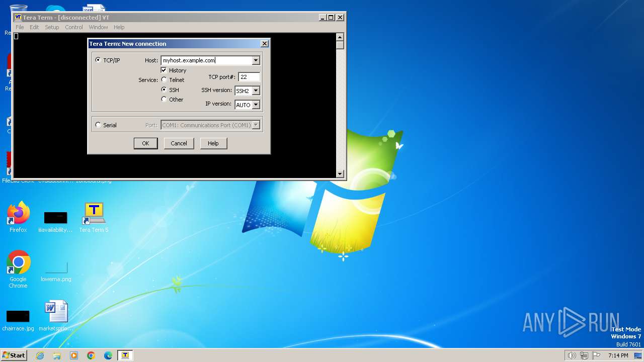The height and width of the screenshot is (362, 644).
Task: Maximize the Tera Term window
Action: [x=331, y=17]
